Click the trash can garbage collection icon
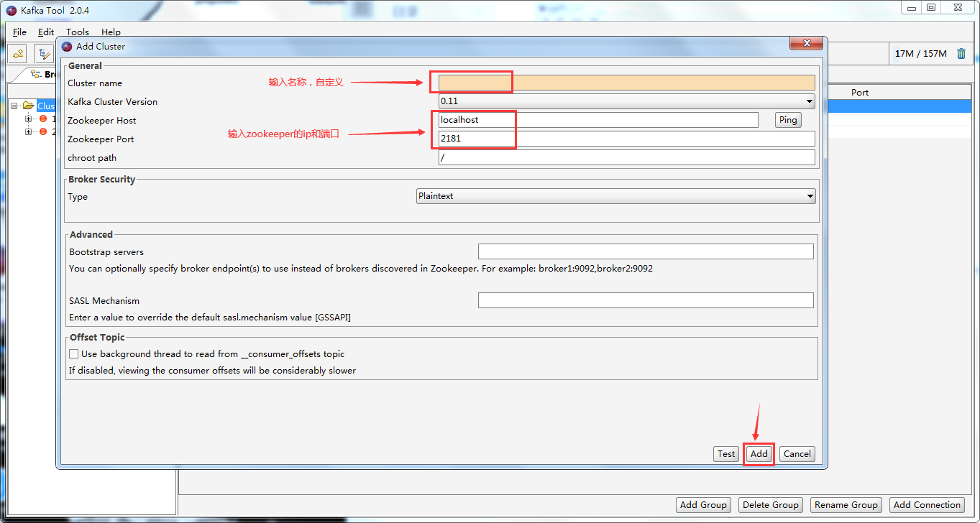Viewport: 980px width, 523px height. [x=961, y=54]
